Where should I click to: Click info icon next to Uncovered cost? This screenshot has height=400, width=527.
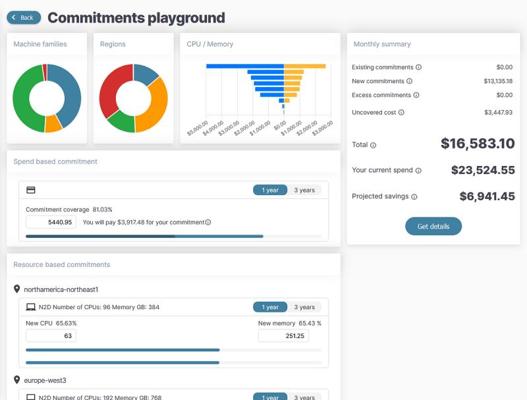click(401, 112)
